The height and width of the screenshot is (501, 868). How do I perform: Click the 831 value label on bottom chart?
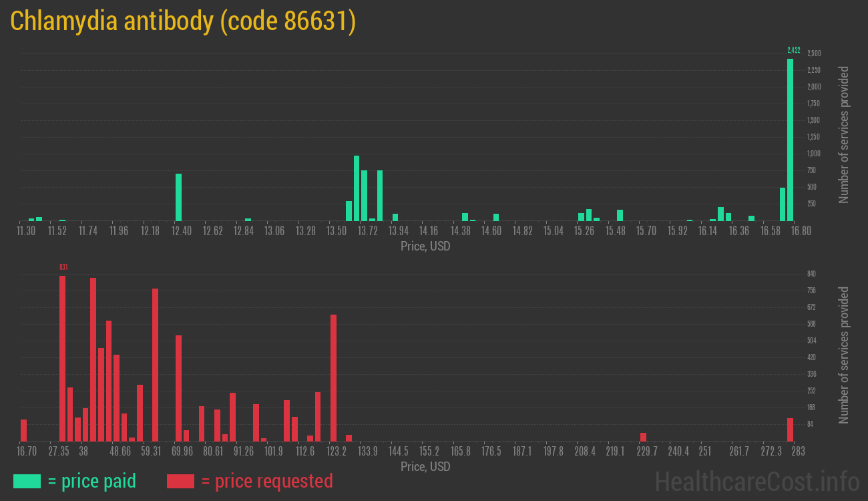tap(63, 267)
